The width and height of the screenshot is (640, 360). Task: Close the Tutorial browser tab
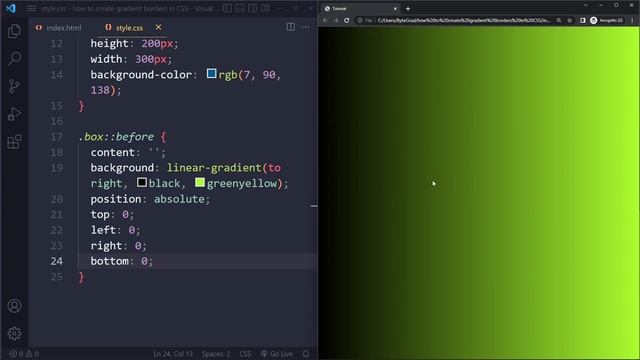click(x=395, y=8)
